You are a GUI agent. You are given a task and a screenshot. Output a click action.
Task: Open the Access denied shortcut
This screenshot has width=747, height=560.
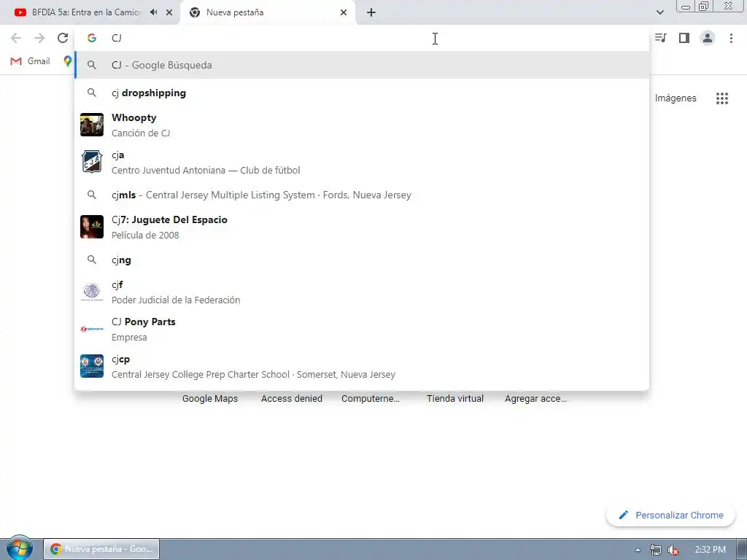coord(292,399)
